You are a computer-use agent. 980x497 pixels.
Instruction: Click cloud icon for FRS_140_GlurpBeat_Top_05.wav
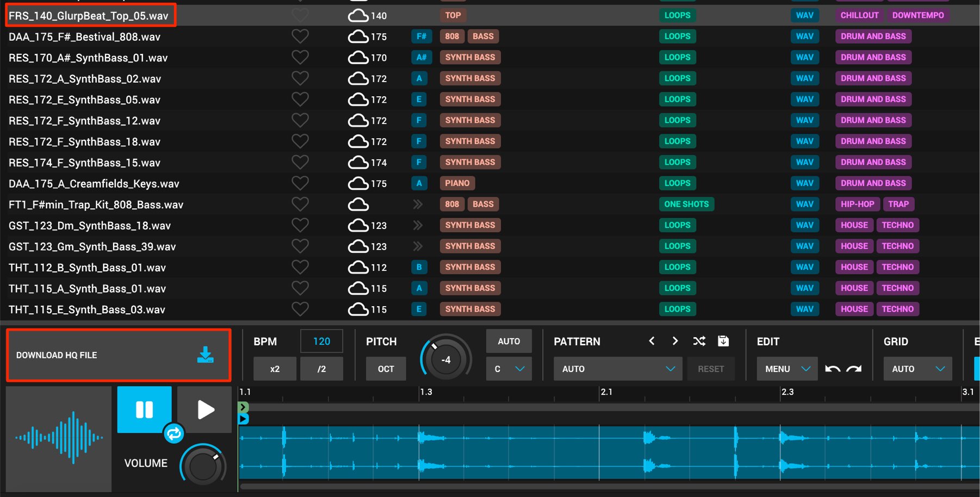point(358,15)
